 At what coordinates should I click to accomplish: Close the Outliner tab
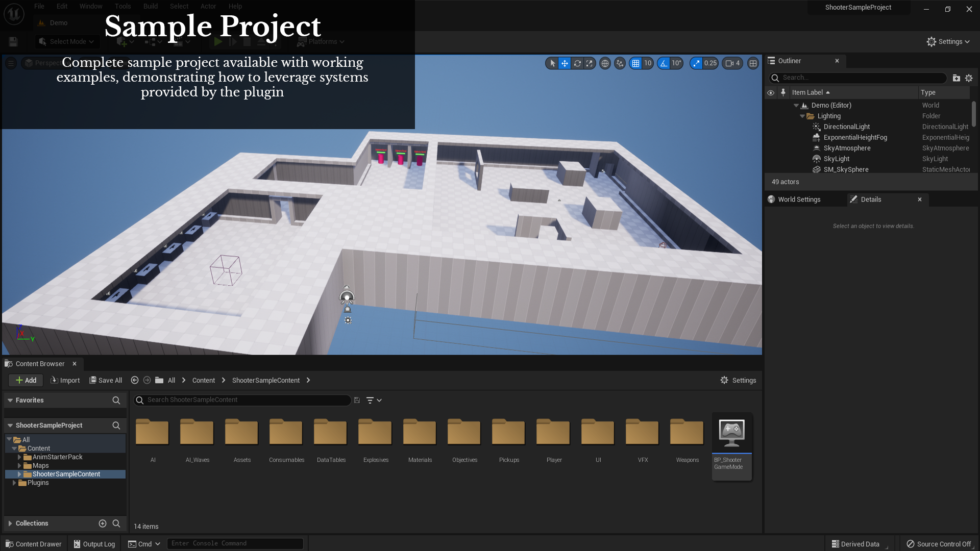click(837, 61)
